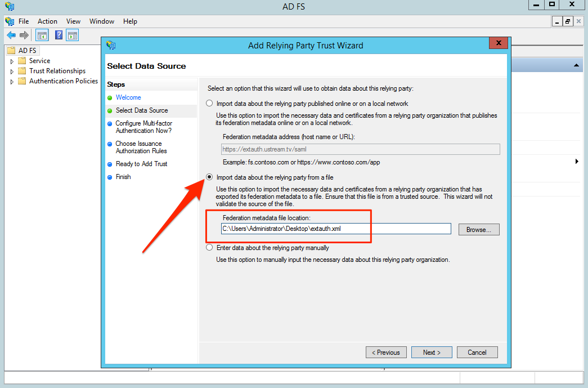Click the Previous button

click(386, 353)
